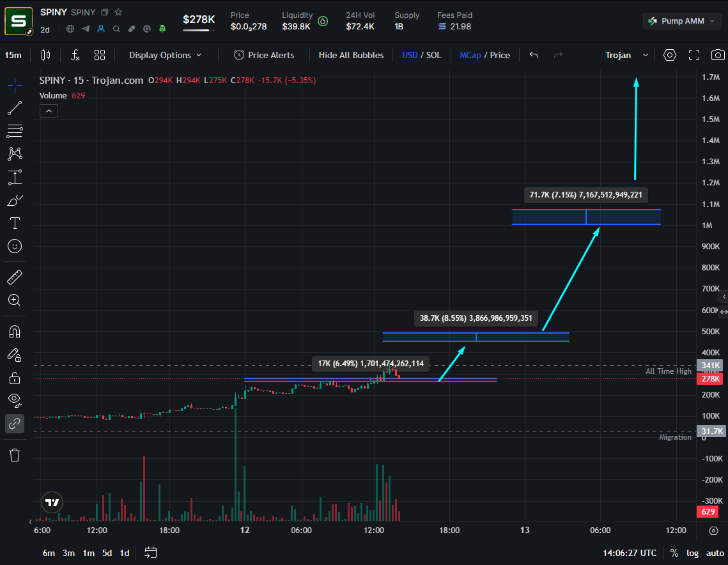Open the SPINY website globe icon
Viewport: 728px width, 565px height.
[x=70, y=29]
